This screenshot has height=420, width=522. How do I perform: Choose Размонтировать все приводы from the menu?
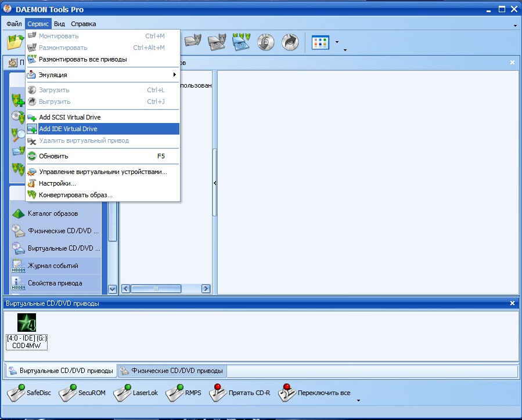coord(103,59)
